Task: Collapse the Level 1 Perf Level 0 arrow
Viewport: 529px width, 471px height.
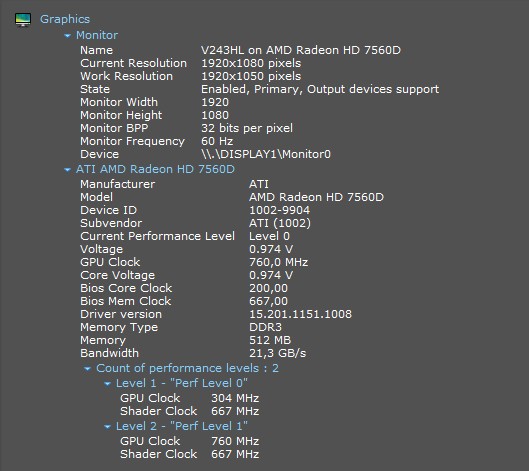Action: tap(107, 384)
